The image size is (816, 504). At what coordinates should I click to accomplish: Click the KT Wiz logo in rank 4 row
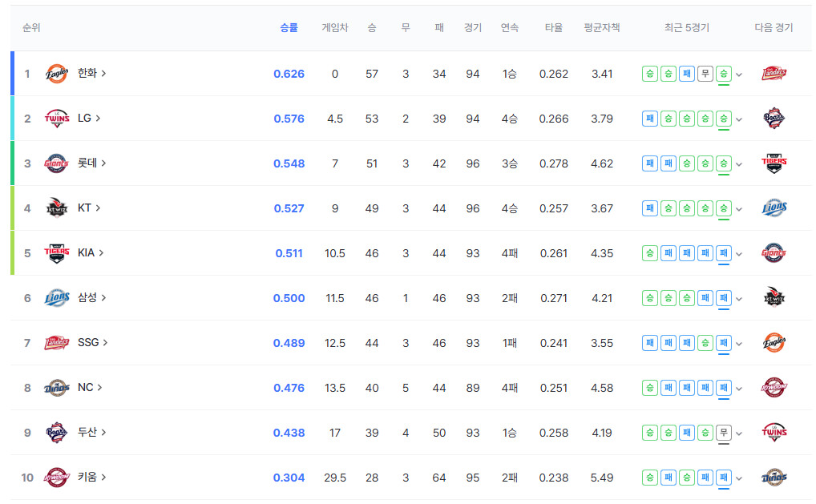tap(57, 208)
